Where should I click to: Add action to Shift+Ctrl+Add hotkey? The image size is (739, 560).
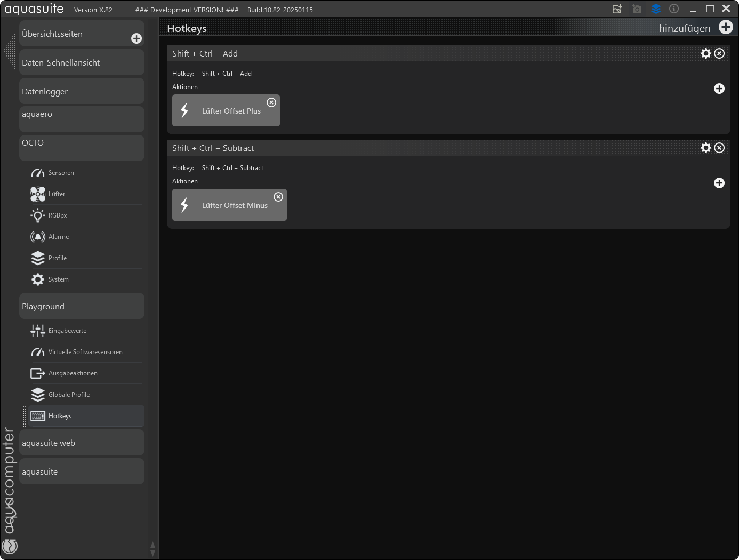click(719, 89)
